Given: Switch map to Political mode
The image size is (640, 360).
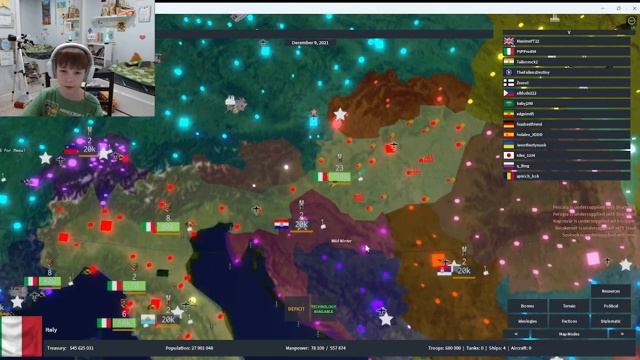Looking at the screenshot, I should [611, 306].
